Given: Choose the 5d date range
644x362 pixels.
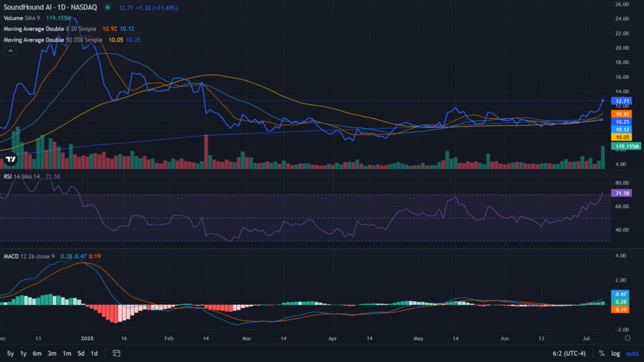Looking at the screenshot, I should coord(81,353).
